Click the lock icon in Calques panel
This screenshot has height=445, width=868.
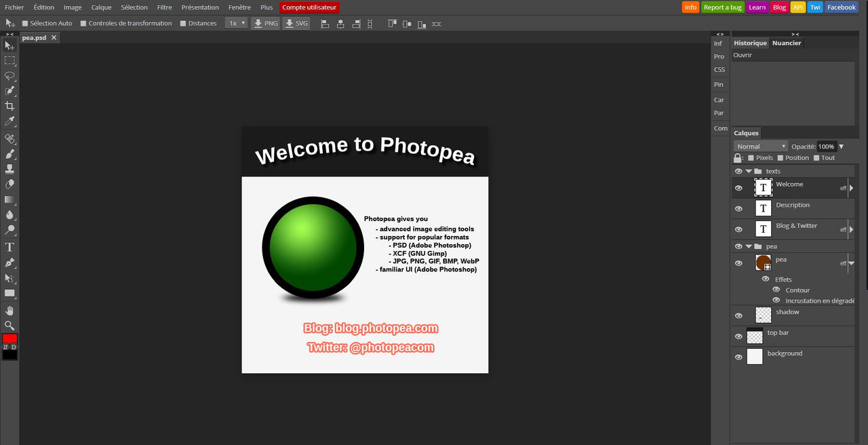(x=738, y=157)
